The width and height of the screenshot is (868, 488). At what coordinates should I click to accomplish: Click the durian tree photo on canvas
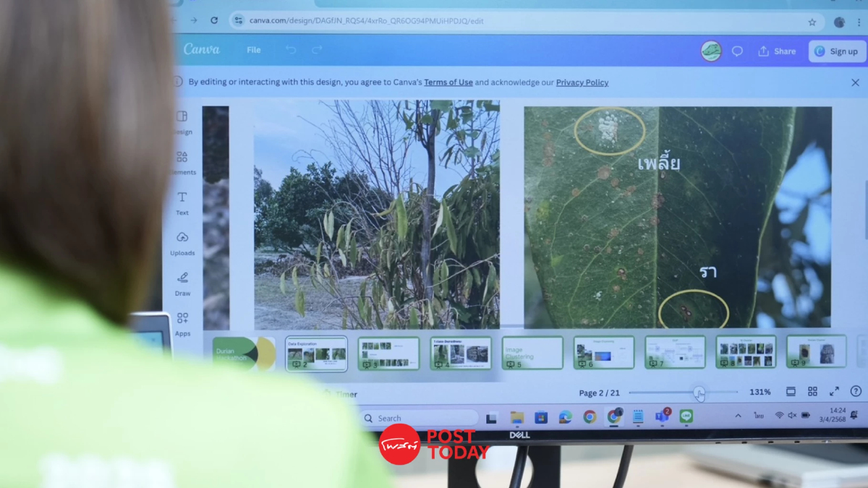click(x=377, y=215)
